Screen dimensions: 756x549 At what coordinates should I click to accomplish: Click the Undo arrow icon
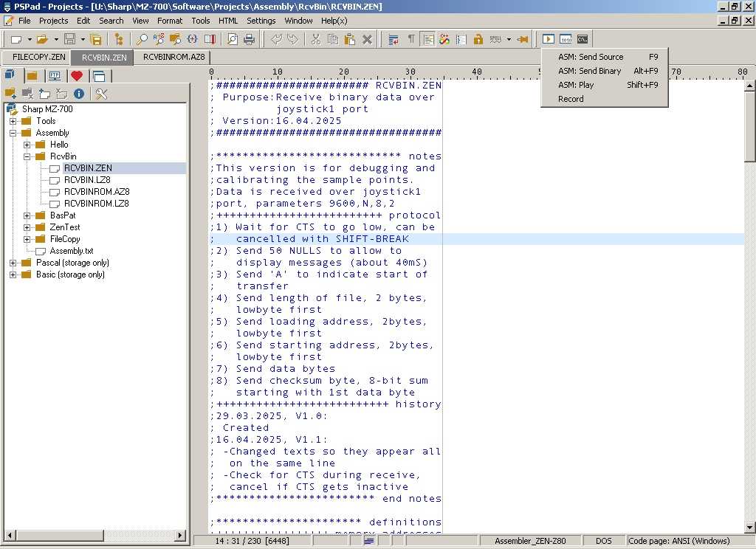[276, 40]
